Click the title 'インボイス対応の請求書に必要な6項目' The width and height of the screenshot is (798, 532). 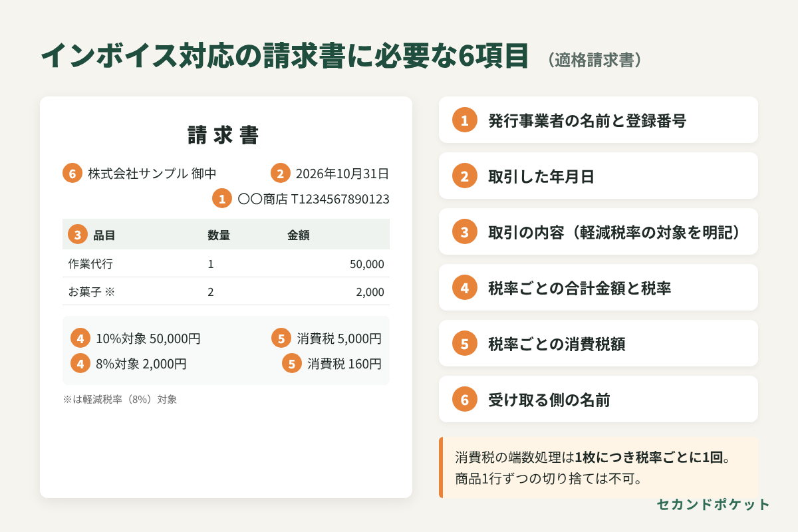point(285,57)
